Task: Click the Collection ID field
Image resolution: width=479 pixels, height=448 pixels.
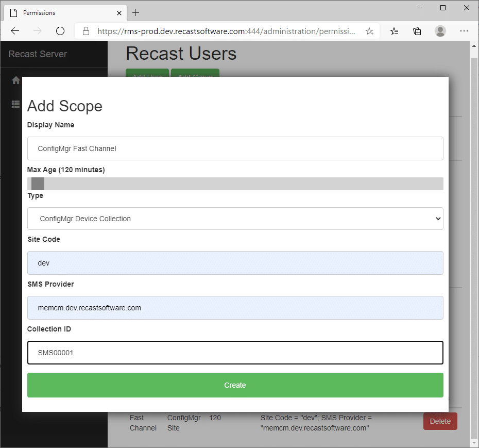Action: (x=235, y=353)
